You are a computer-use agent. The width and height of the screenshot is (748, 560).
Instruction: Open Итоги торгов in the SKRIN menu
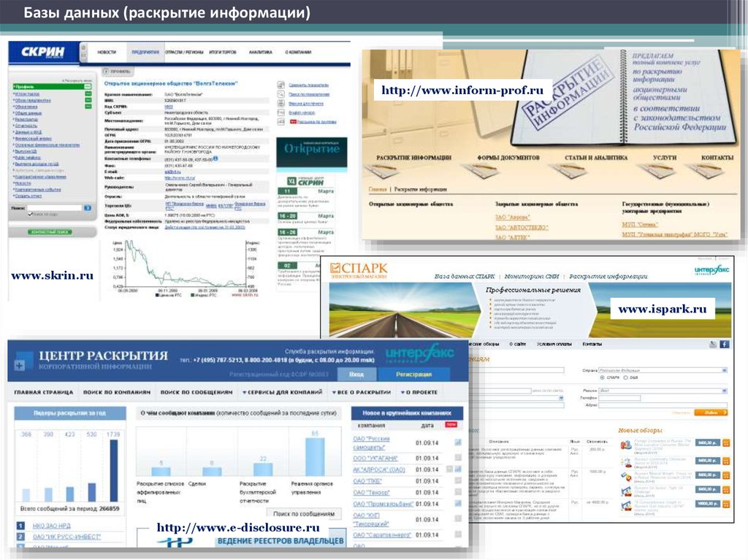coord(223,53)
